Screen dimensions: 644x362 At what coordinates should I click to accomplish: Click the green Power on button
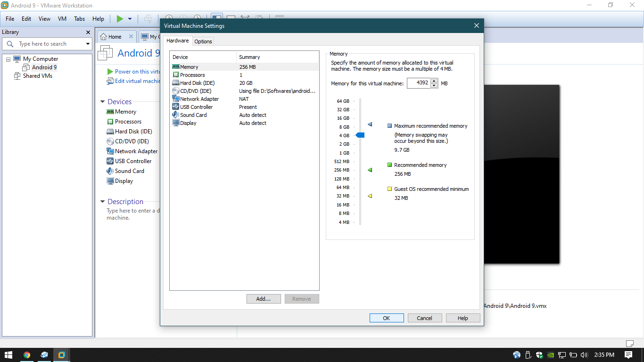(x=119, y=19)
